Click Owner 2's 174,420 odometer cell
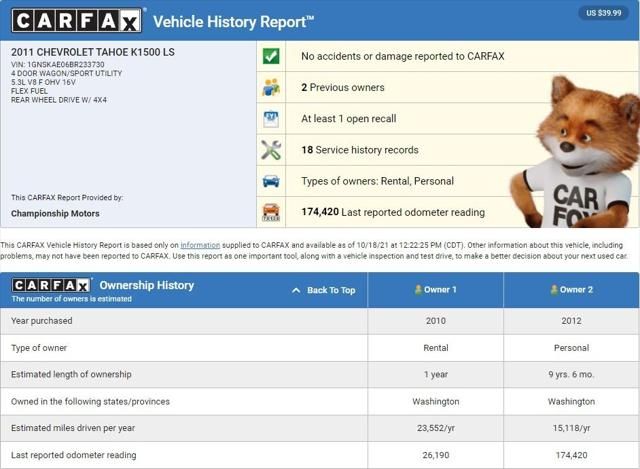 pos(571,455)
